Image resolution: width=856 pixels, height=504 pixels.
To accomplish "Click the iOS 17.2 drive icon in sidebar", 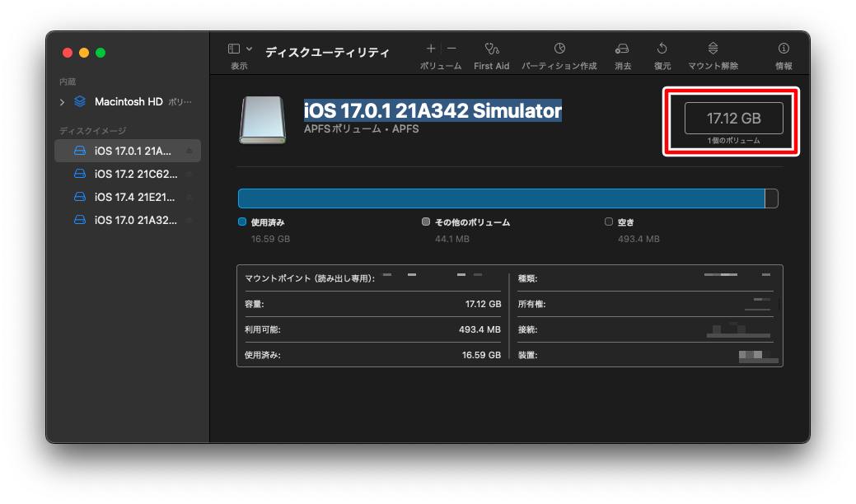I will pyautogui.click(x=80, y=174).
